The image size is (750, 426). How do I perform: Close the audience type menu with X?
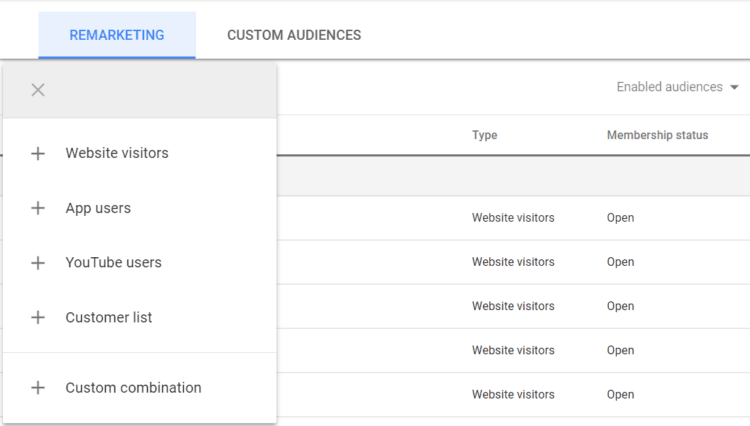pyautogui.click(x=38, y=90)
